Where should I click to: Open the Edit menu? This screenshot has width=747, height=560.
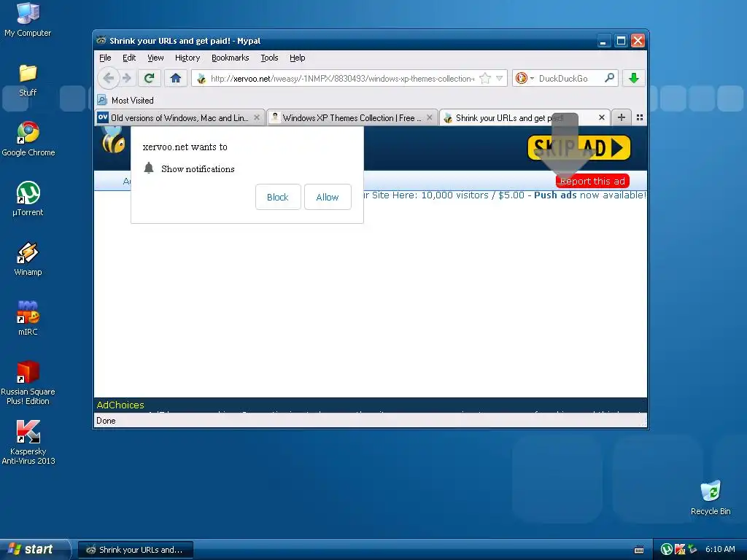pyautogui.click(x=129, y=58)
